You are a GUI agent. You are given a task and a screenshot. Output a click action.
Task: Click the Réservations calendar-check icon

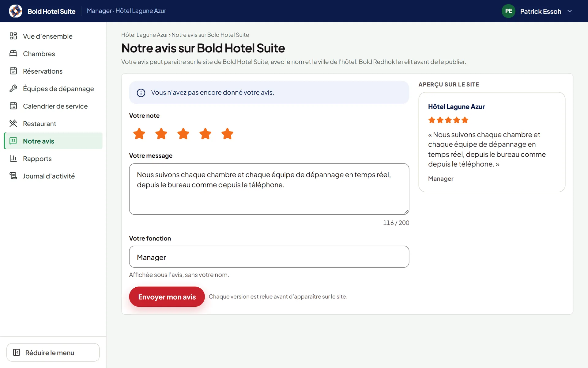13,71
